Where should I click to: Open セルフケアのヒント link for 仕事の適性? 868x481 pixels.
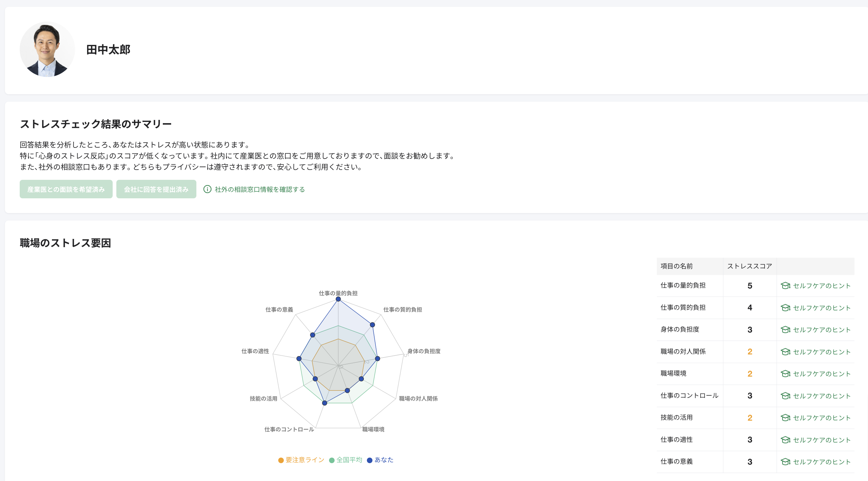(822, 440)
